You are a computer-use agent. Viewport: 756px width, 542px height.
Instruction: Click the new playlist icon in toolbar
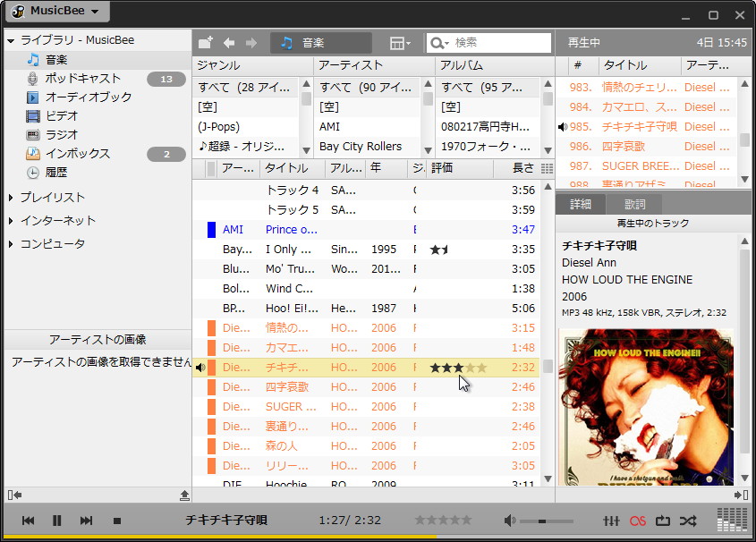click(204, 42)
